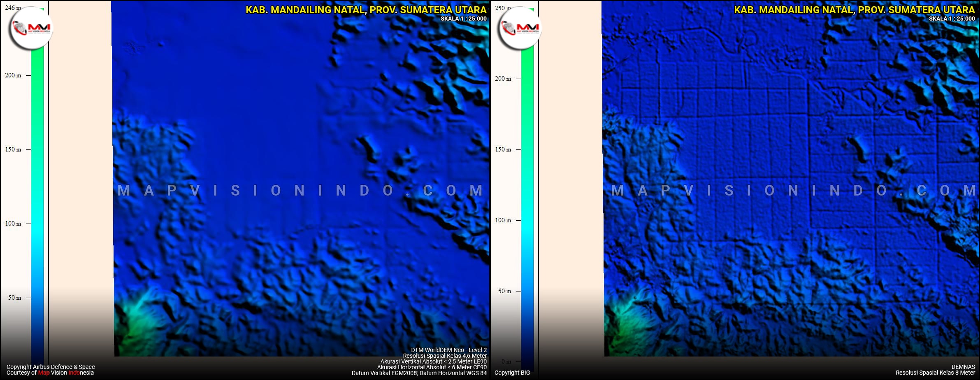Select the 246 m elevation label

pos(12,8)
